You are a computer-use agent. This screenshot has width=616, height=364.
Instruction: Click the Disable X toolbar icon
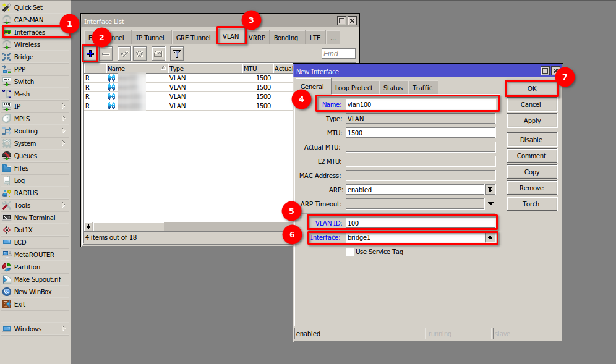pos(140,54)
